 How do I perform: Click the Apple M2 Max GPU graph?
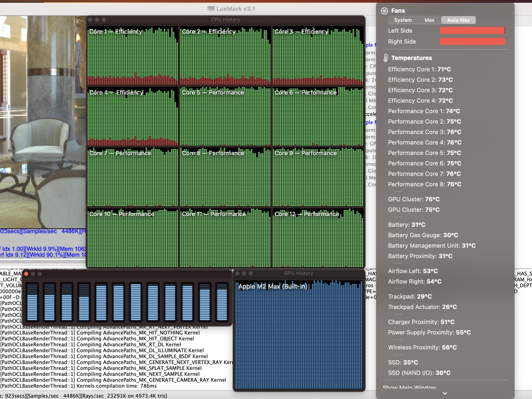click(299, 335)
